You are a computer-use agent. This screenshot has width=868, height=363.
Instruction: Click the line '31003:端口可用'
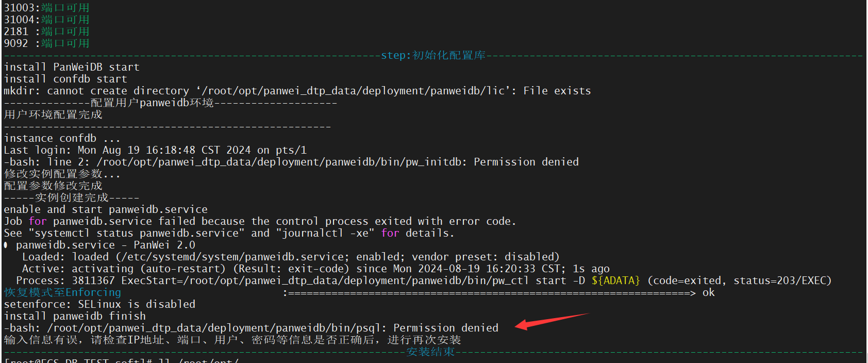[x=46, y=8]
